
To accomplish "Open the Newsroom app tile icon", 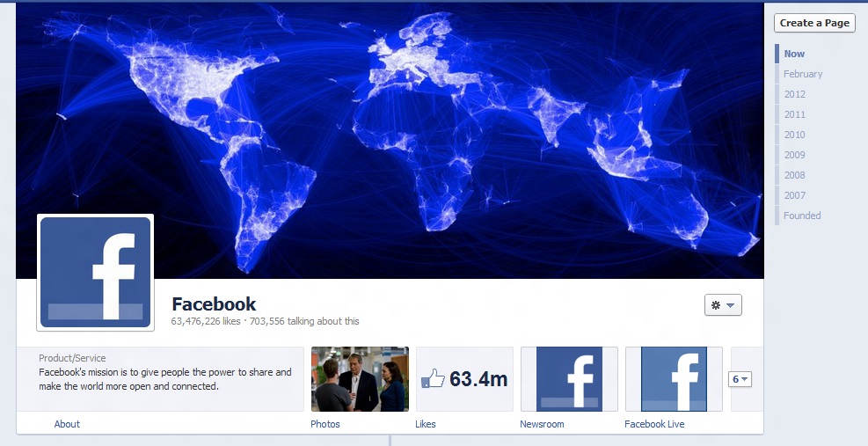I will tap(569, 379).
